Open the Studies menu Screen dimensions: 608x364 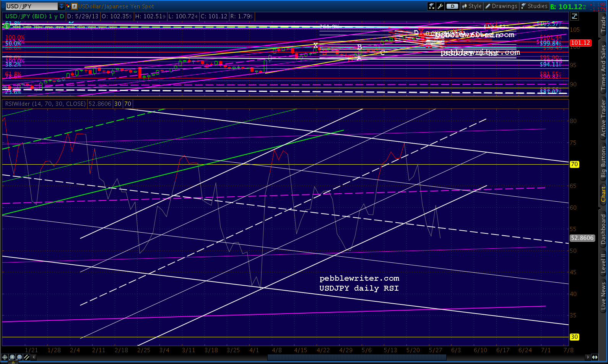[534, 6]
